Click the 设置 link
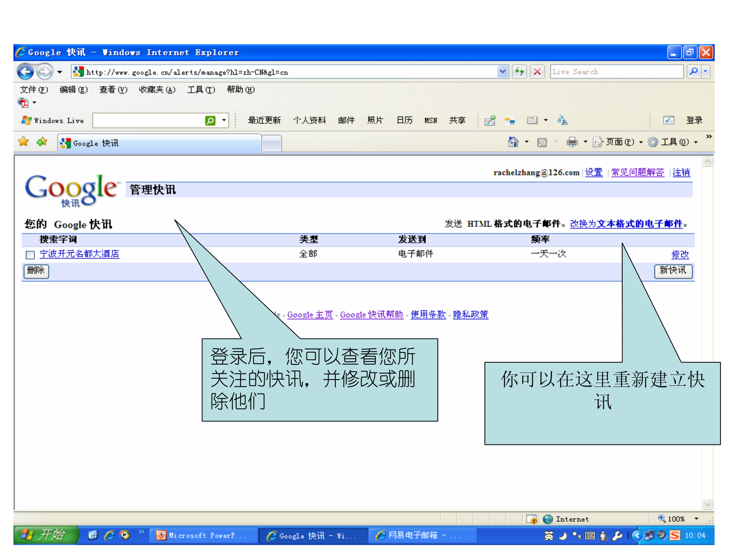This screenshot has width=746, height=560. (x=594, y=173)
